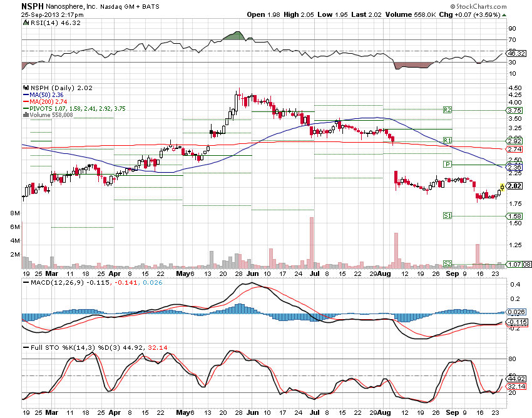Click the 8M volume axis label
The image size is (532, 418).
(15, 213)
